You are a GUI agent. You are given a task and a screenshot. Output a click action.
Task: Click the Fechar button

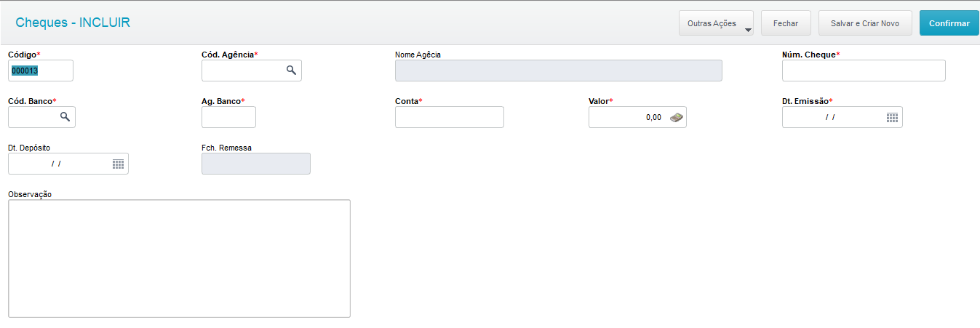pyautogui.click(x=786, y=23)
